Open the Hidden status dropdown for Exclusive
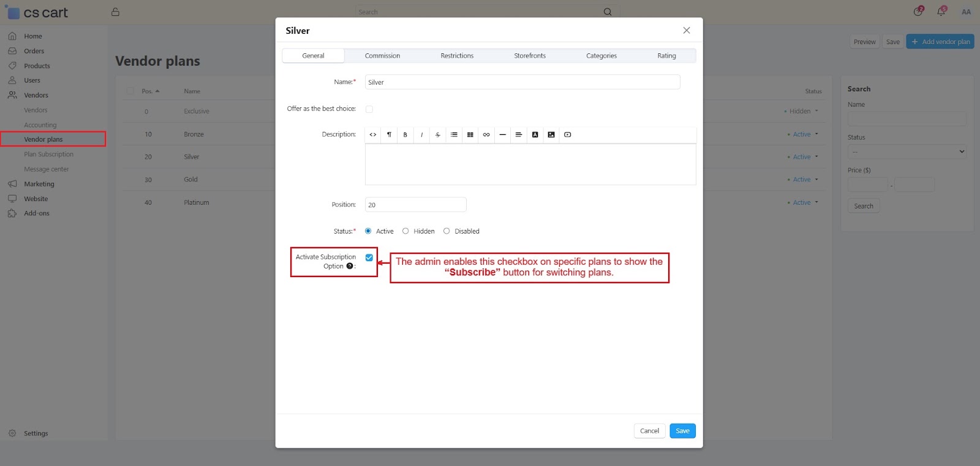980x466 pixels. click(x=802, y=112)
